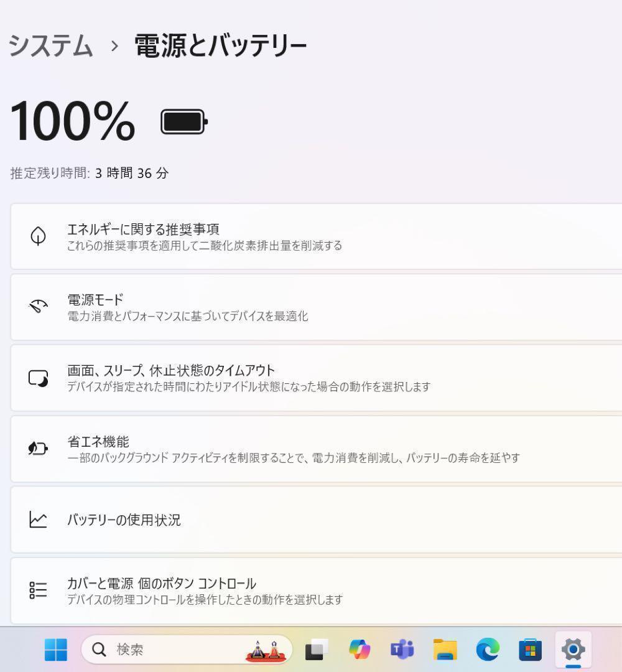Open Copilot from the taskbar
Screen dimensions: 622x672
(x=360, y=649)
